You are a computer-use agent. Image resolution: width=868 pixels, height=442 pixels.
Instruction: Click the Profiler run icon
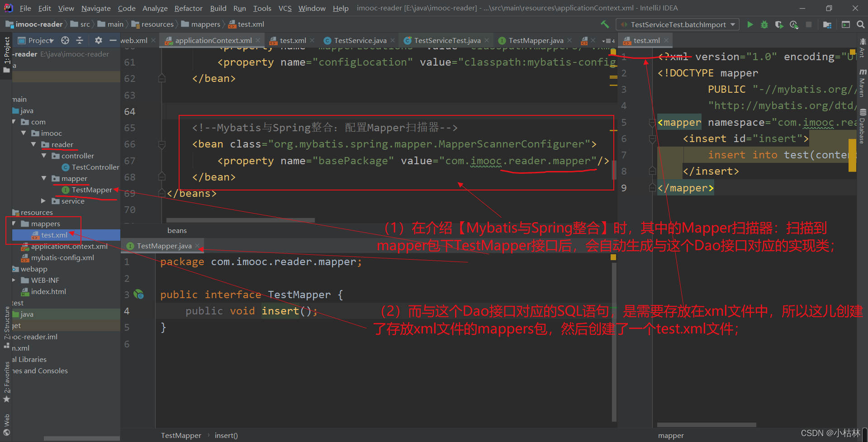pos(794,24)
